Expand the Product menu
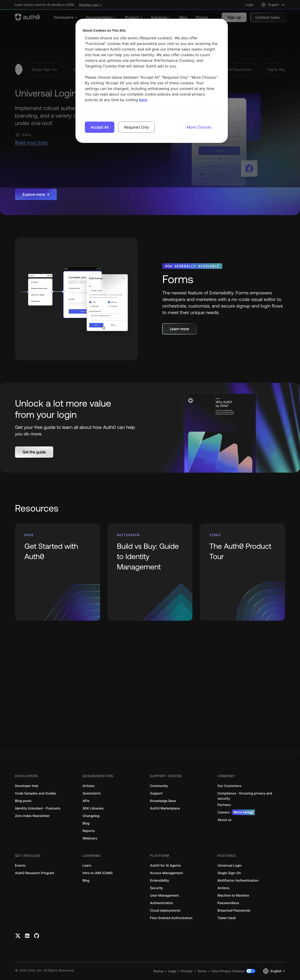300x980 pixels. click(133, 18)
